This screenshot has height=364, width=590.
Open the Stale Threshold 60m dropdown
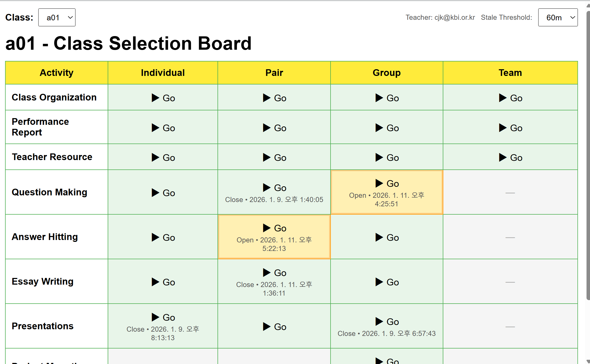pos(558,18)
